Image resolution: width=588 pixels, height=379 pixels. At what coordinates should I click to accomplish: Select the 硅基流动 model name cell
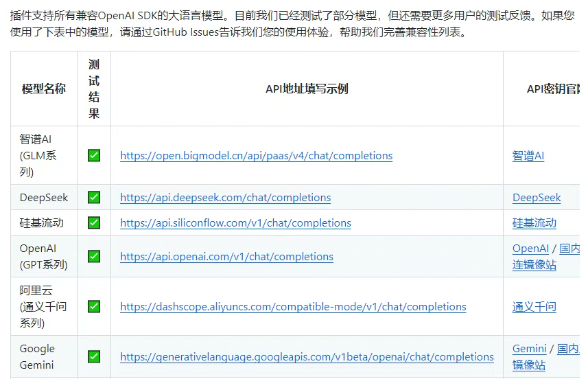tap(44, 223)
